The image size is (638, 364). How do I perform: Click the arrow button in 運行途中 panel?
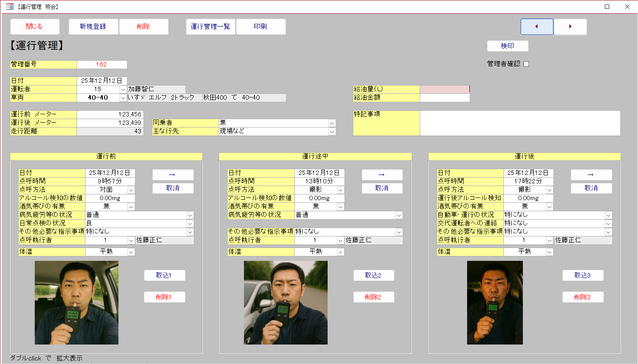click(382, 175)
